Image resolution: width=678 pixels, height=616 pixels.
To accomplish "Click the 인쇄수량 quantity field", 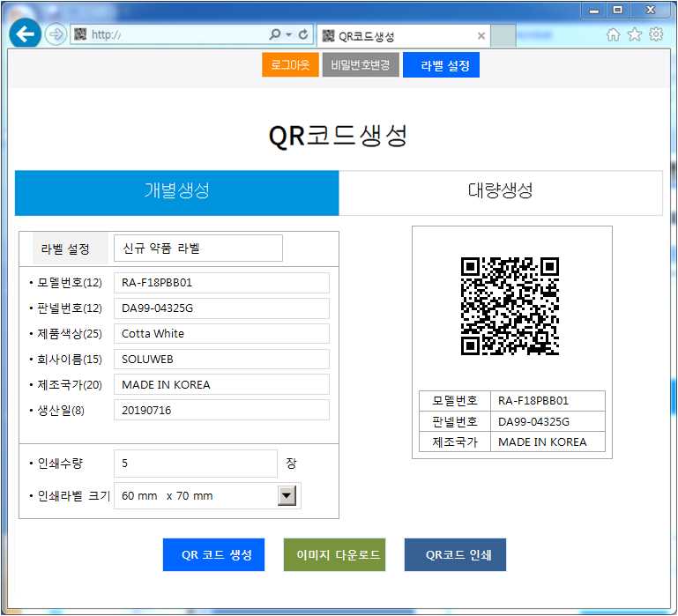I will tap(196, 464).
